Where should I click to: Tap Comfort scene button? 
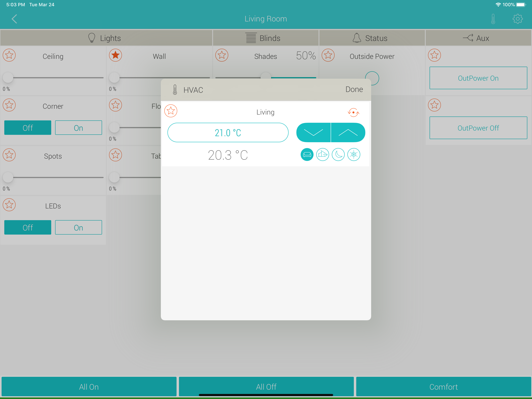coord(443,387)
